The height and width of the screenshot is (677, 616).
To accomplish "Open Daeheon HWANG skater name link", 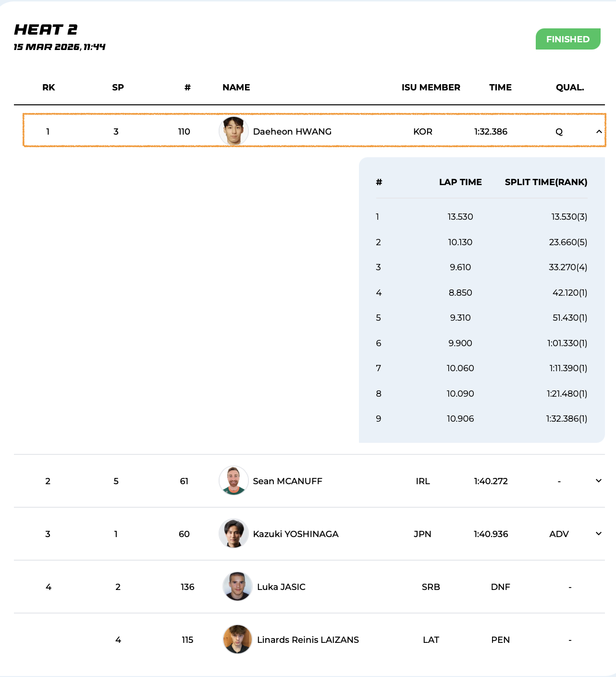I will (x=292, y=132).
